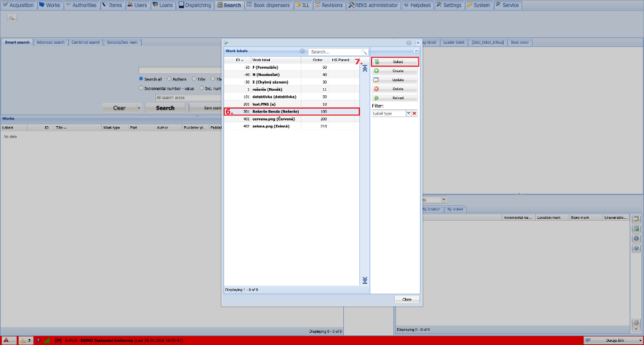The image size is (644, 345).
Task: Jump to first record with double-up arrow
Action: 365,69
